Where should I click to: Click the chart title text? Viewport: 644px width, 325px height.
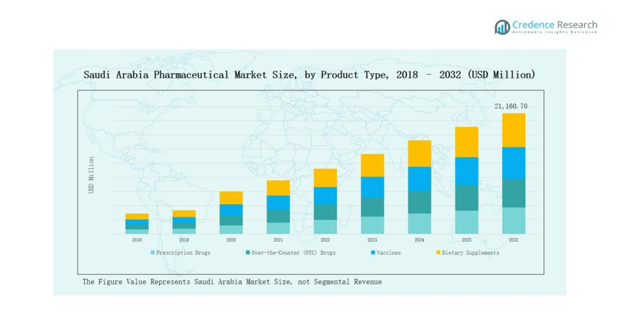(309, 75)
